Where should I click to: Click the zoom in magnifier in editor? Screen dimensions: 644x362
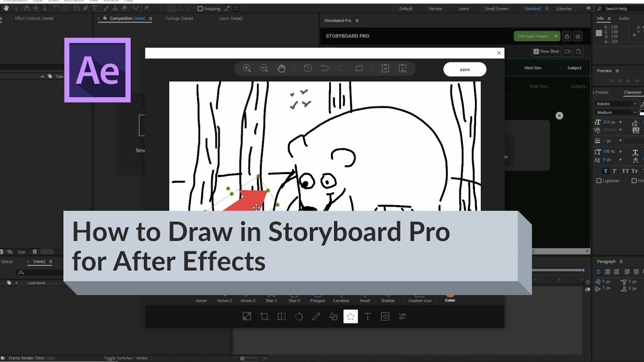(x=247, y=68)
